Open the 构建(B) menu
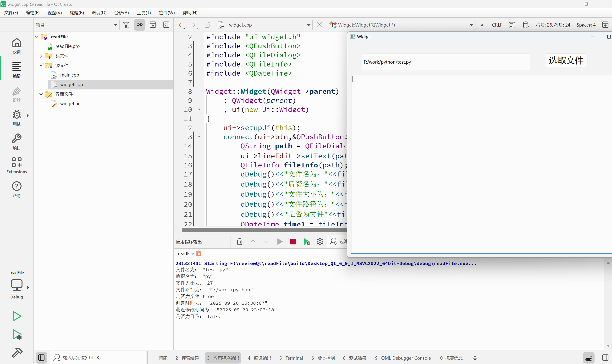Image resolution: width=612 pixels, height=364 pixels. [77, 13]
